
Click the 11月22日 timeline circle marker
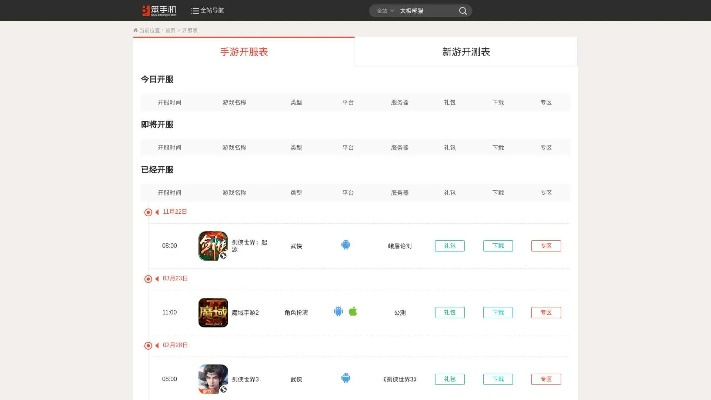pyautogui.click(x=148, y=212)
